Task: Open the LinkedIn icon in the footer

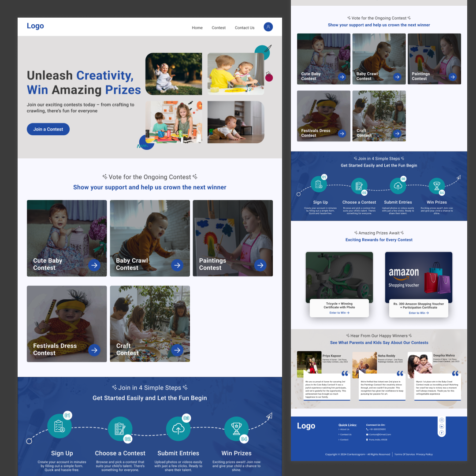Action: pyautogui.click(x=442, y=427)
